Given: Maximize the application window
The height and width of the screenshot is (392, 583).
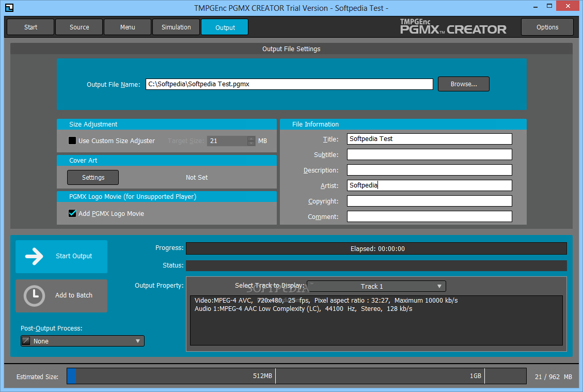Looking at the screenshot, I should point(549,6).
